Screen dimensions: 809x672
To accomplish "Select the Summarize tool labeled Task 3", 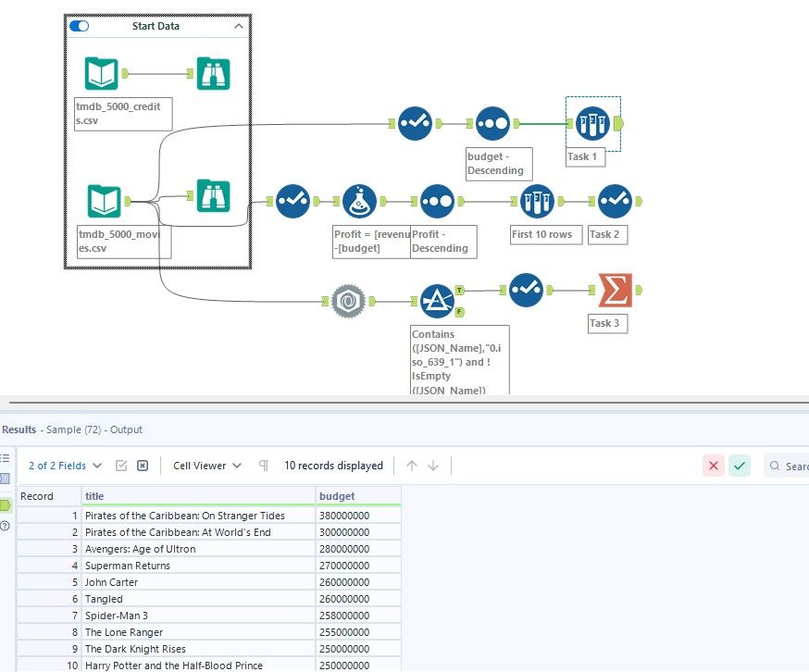I will click(615, 290).
